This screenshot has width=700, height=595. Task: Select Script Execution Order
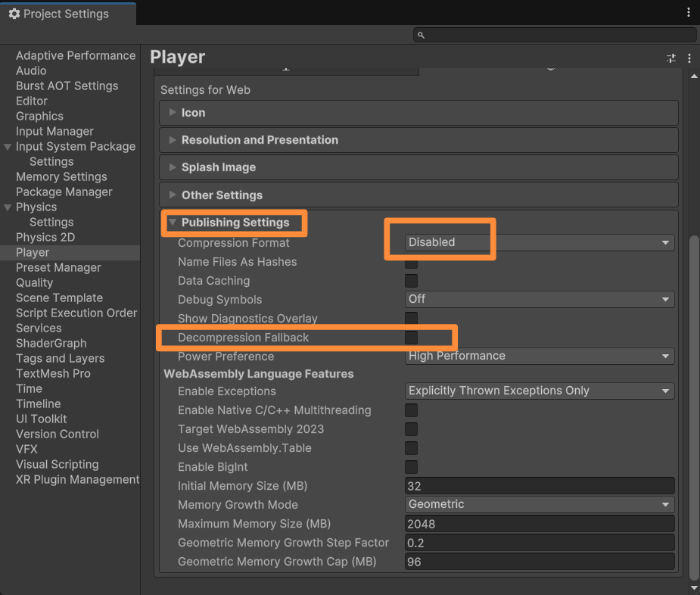tap(76, 313)
